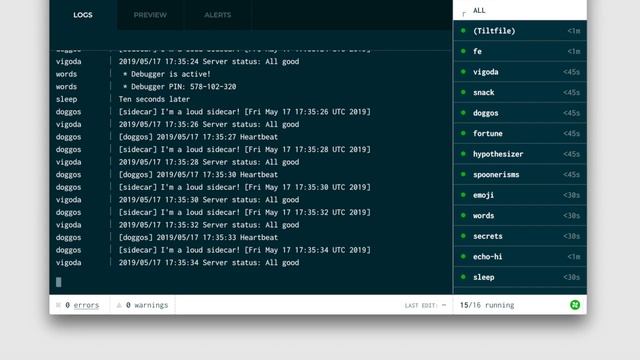640x360 pixels.
Task: Select the snack resource
Action: (x=520, y=92)
